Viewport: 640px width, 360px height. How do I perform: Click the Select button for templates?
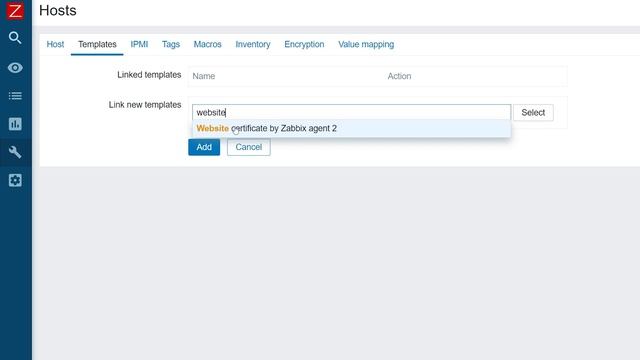pyautogui.click(x=533, y=113)
